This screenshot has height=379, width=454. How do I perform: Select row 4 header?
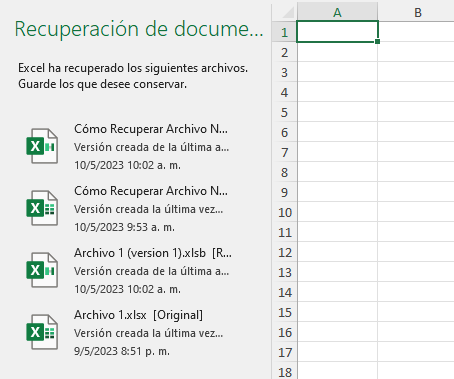pyautogui.click(x=284, y=92)
